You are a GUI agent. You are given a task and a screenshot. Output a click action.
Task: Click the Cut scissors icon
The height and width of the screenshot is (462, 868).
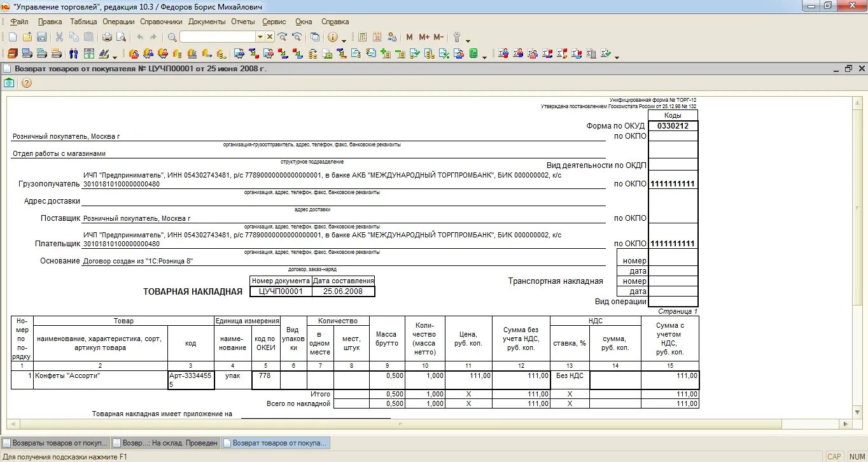60,38
